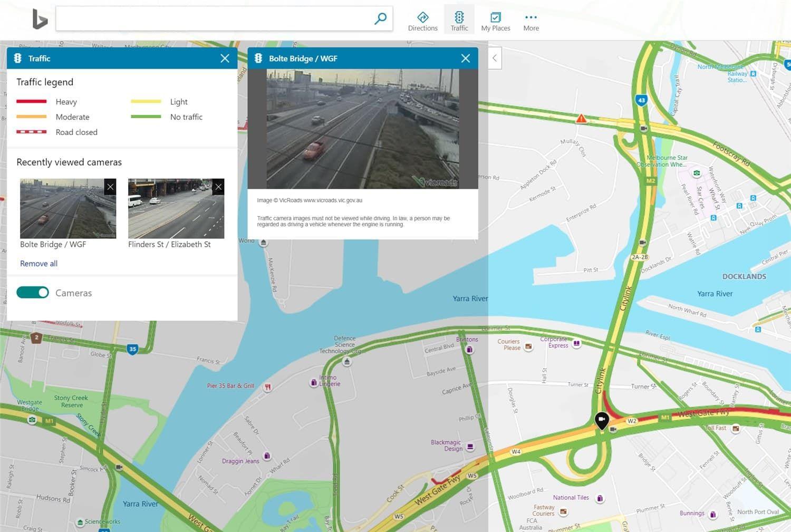791x532 pixels.
Task: Open the Traffic menu item
Action: (459, 21)
